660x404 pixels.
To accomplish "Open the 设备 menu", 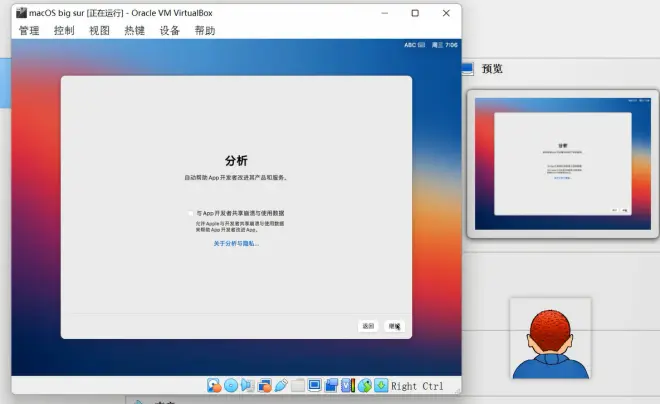I will [x=170, y=31].
